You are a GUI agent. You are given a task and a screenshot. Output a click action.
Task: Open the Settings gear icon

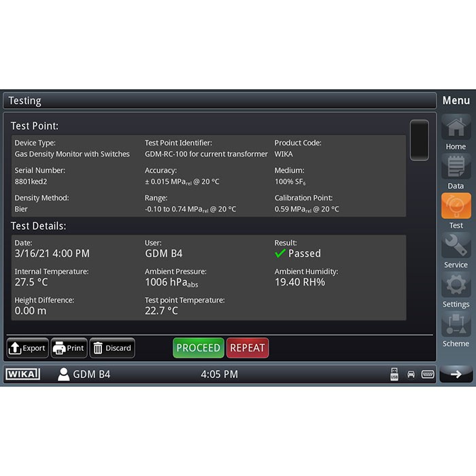click(x=456, y=284)
